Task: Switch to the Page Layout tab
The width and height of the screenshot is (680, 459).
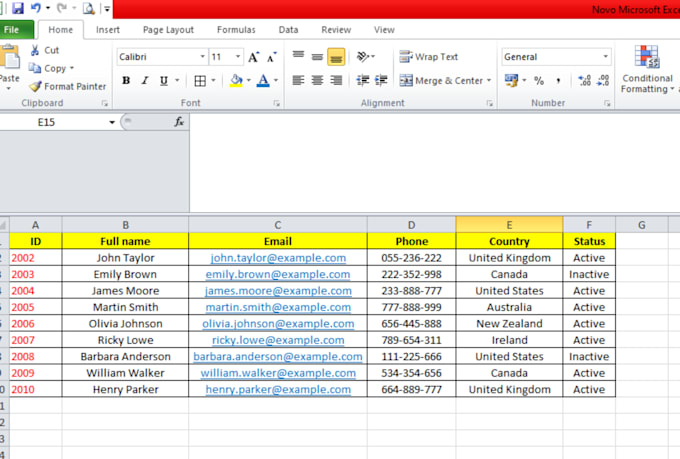Action: 168,30
